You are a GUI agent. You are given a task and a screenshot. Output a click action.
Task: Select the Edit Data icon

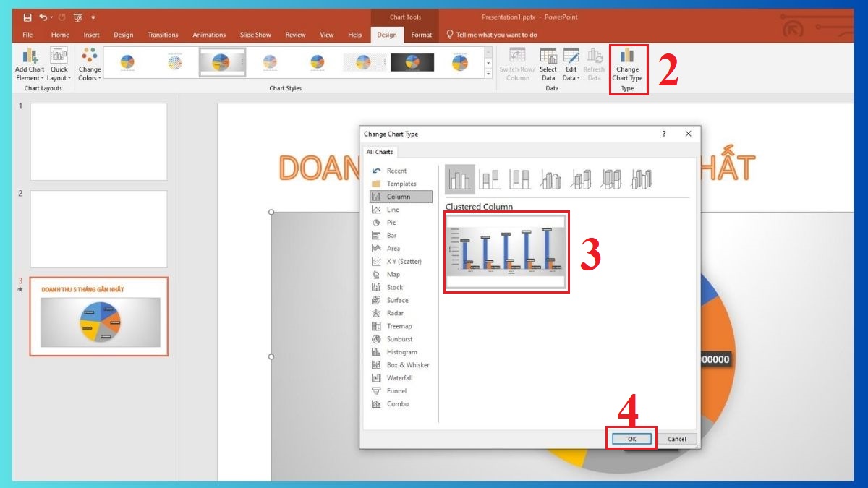tap(571, 58)
